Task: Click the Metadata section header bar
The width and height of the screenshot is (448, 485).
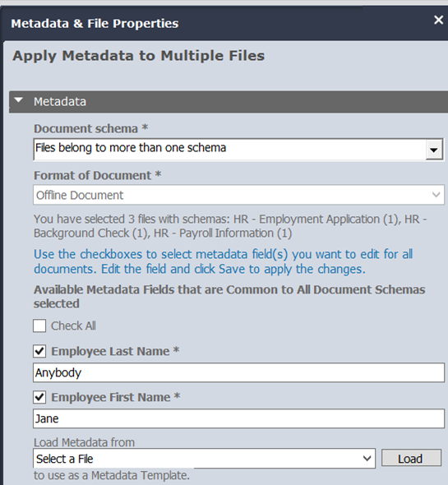Action: point(229,102)
